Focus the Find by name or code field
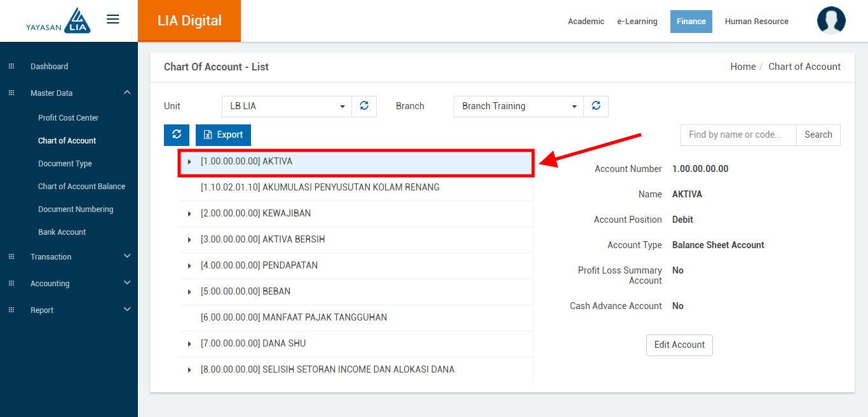 click(x=738, y=135)
